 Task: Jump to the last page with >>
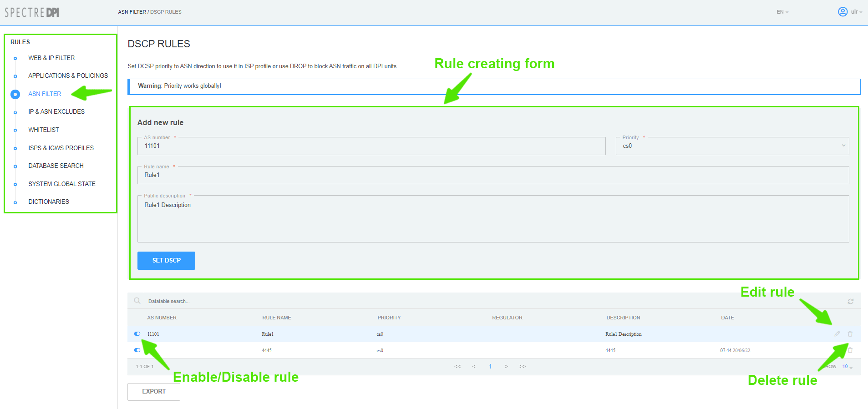coord(522,367)
